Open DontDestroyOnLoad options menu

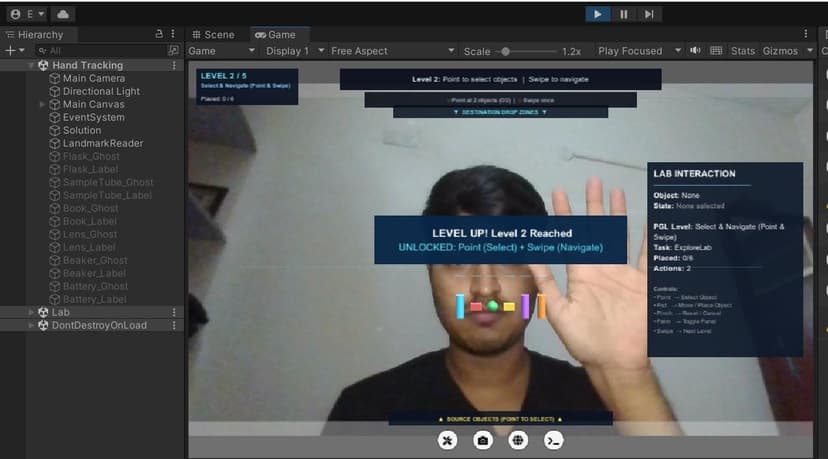174,325
